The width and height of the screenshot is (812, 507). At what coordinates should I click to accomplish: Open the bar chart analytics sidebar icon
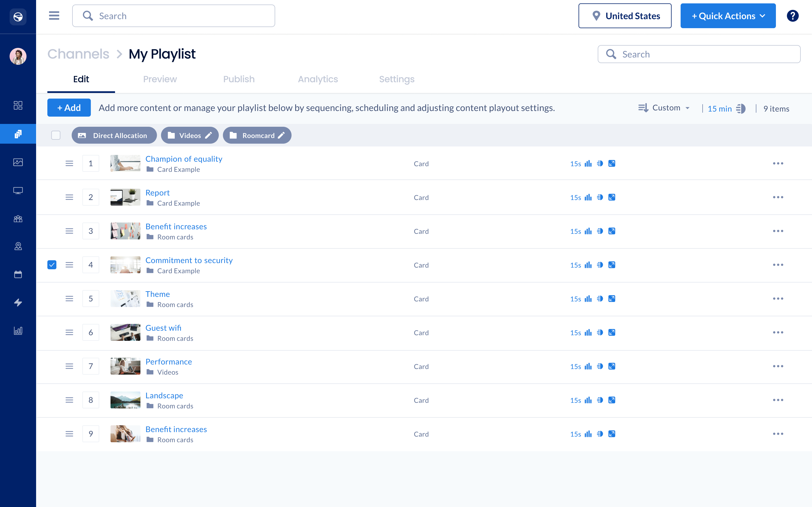tap(18, 331)
